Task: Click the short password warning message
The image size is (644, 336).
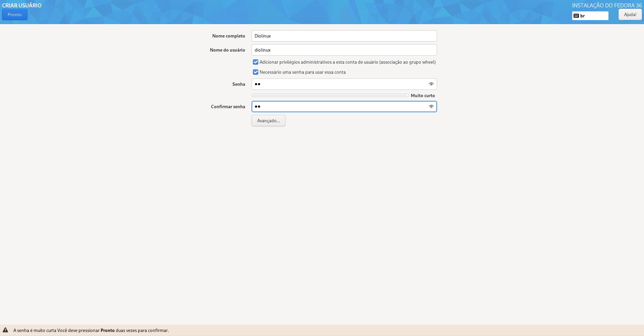Action: [x=91, y=330]
